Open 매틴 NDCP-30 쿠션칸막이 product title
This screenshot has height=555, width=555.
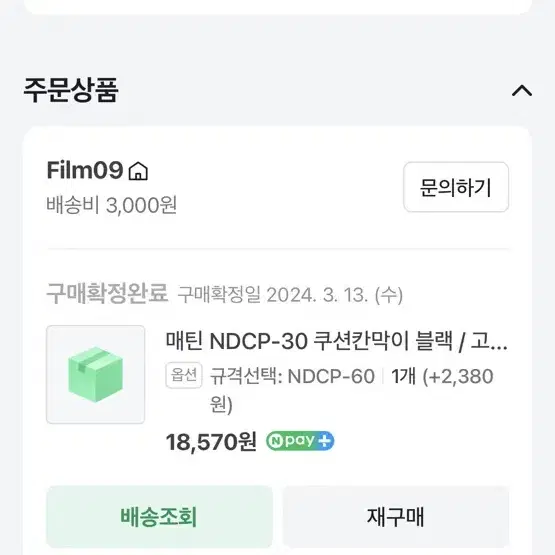(337, 341)
